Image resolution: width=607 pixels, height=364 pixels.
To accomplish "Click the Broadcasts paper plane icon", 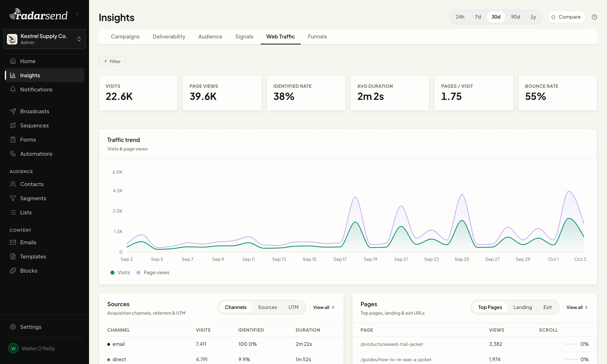I will [x=13, y=111].
